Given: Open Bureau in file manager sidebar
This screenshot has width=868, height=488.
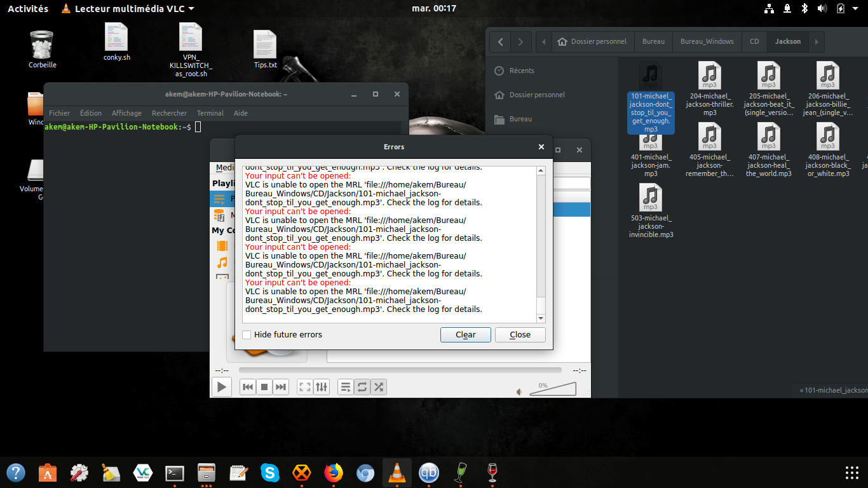Looking at the screenshot, I should (552, 119).
